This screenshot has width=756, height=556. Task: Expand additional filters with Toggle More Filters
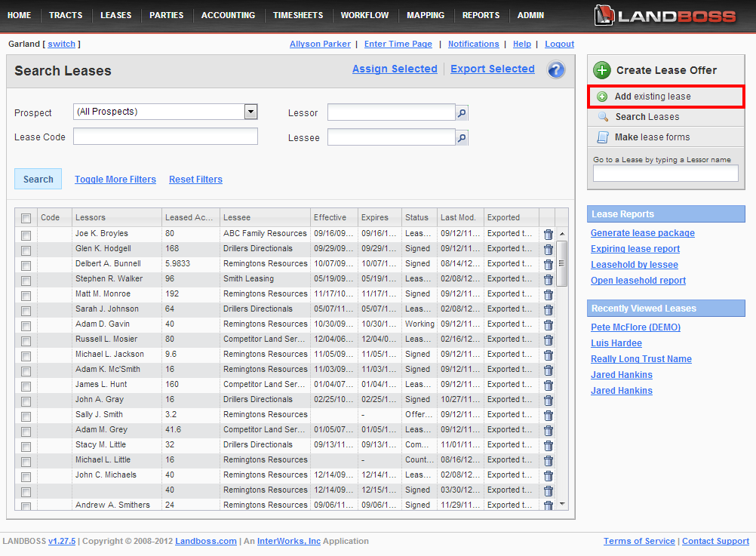pyautogui.click(x=115, y=180)
